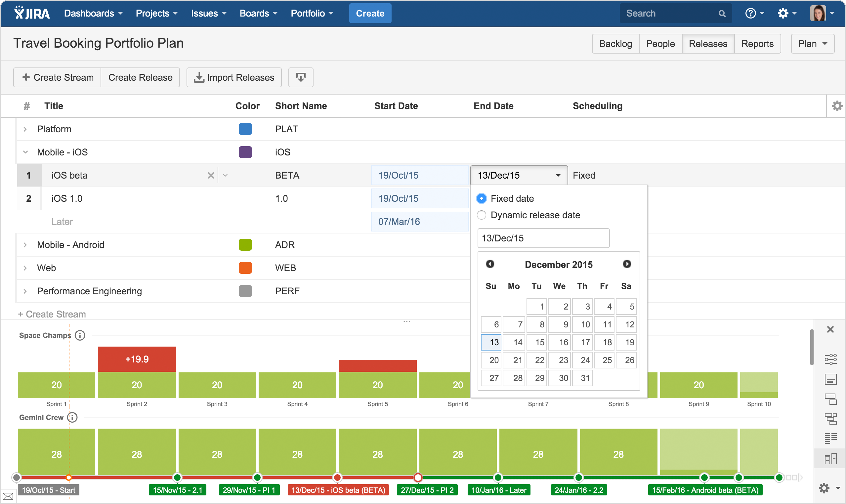This screenshot has height=504, width=846.
Task: Go to next month in calendar
Action: coord(627,264)
